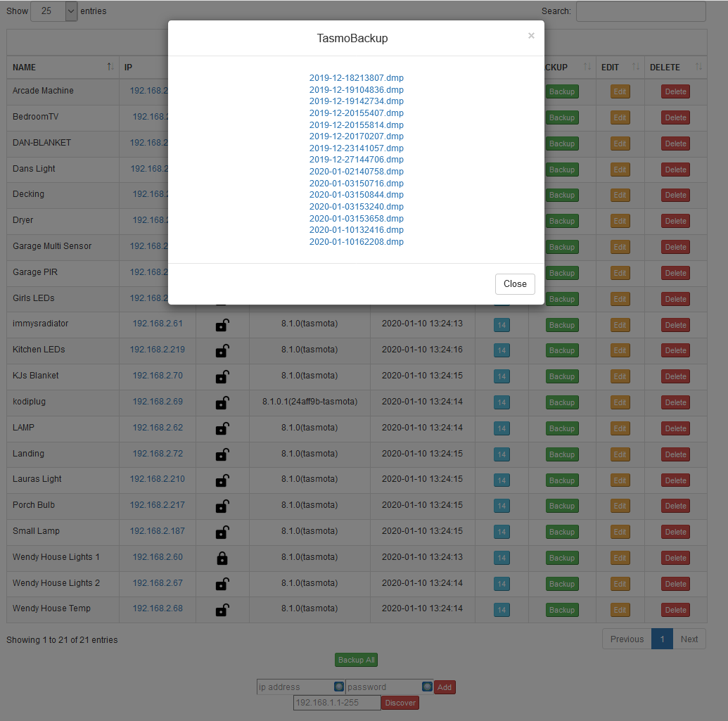
Task: Delete the Girls LEDs device
Action: [675, 299]
